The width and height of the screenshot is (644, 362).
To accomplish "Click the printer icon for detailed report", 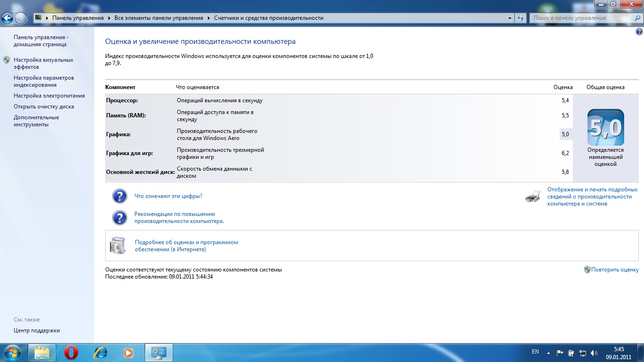I will (x=532, y=197).
